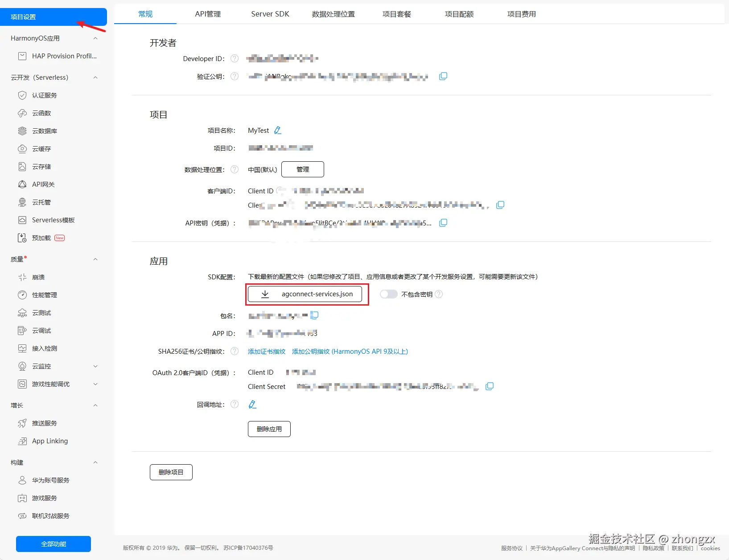
Task: Click the 接入检测 icon
Action: coord(22,348)
